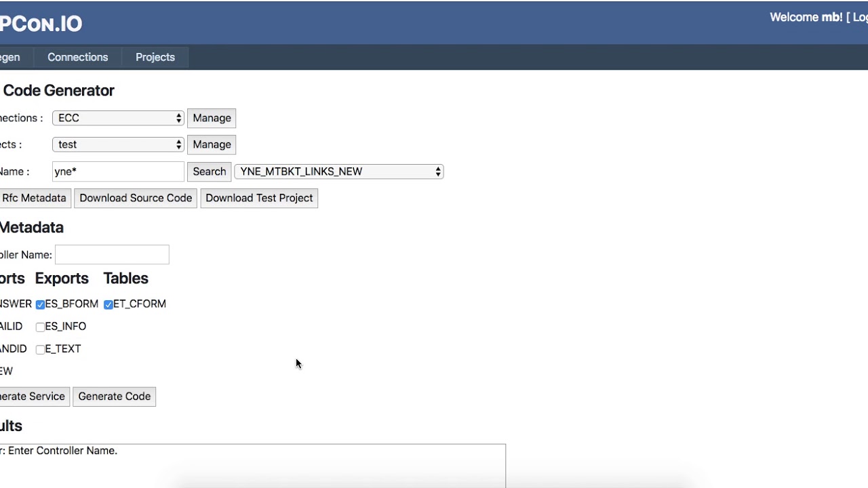
Task: Open the Connections nav tab
Action: [x=77, y=58]
